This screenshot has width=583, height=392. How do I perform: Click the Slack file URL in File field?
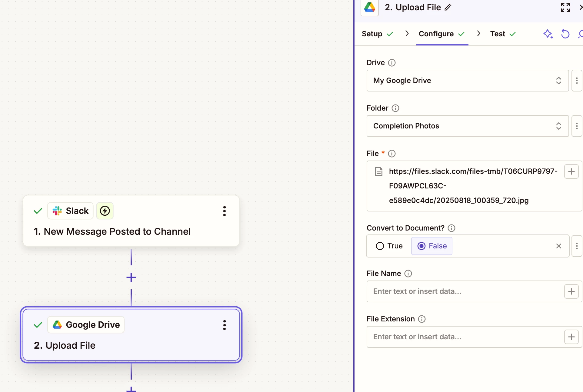click(x=473, y=186)
